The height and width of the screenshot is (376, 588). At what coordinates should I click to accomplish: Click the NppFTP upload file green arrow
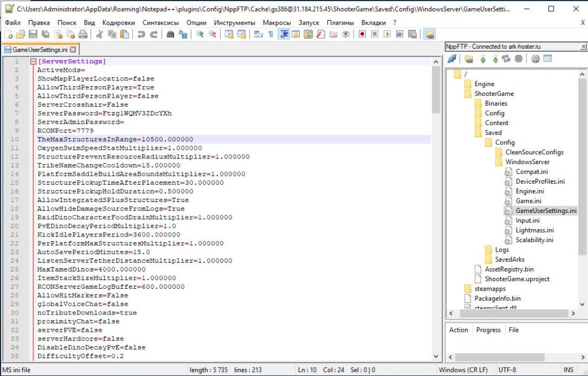(x=495, y=59)
